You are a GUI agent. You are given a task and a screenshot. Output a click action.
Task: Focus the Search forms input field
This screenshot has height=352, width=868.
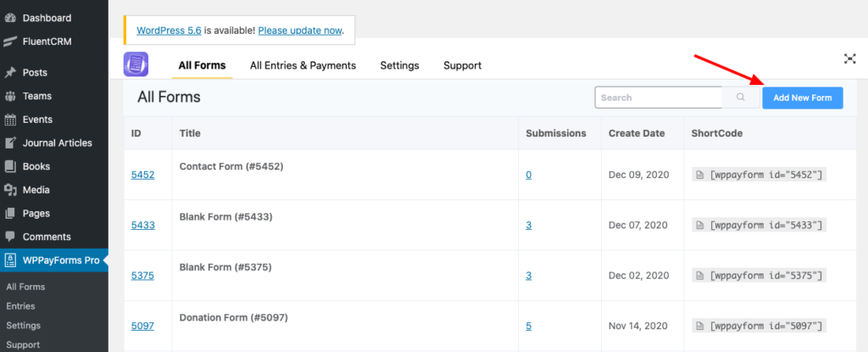(658, 98)
